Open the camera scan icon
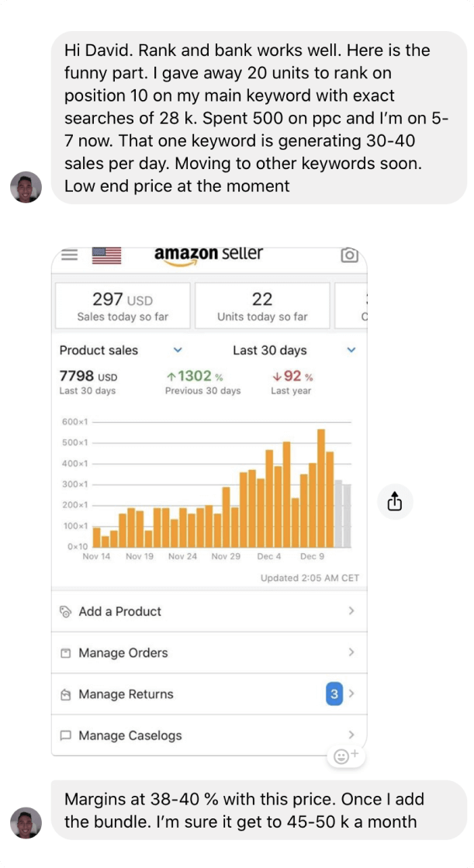 (x=349, y=254)
